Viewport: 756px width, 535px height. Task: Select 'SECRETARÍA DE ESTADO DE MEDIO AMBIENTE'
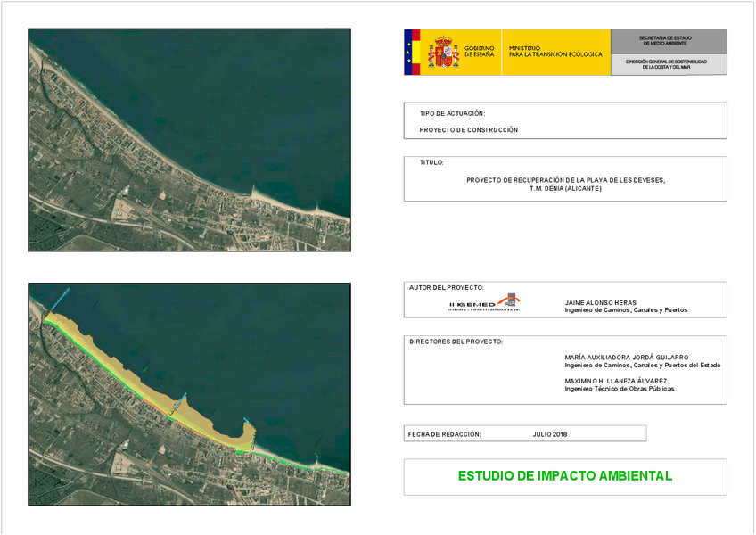tap(665, 40)
